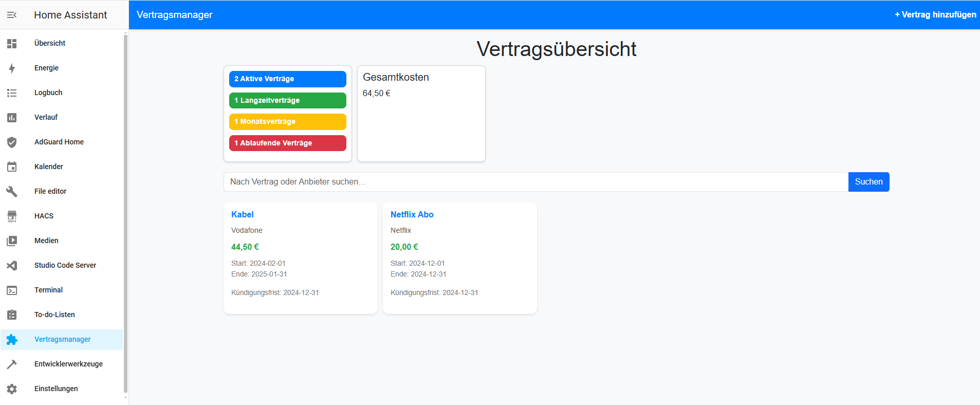The image size is (980, 405).
Task: Click 'Start: 2024-12-01' on Netflix card
Action: 418,263
